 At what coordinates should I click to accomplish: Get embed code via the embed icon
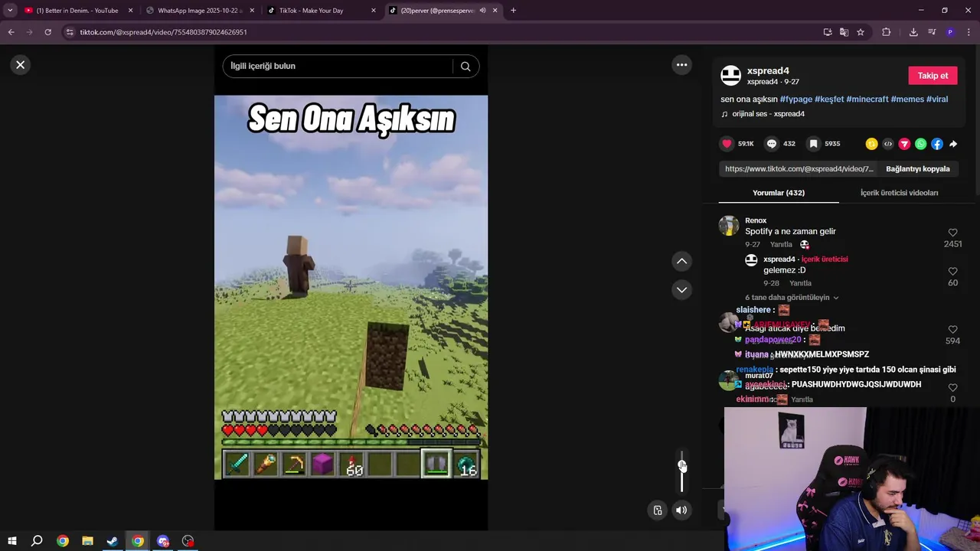pos(888,144)
